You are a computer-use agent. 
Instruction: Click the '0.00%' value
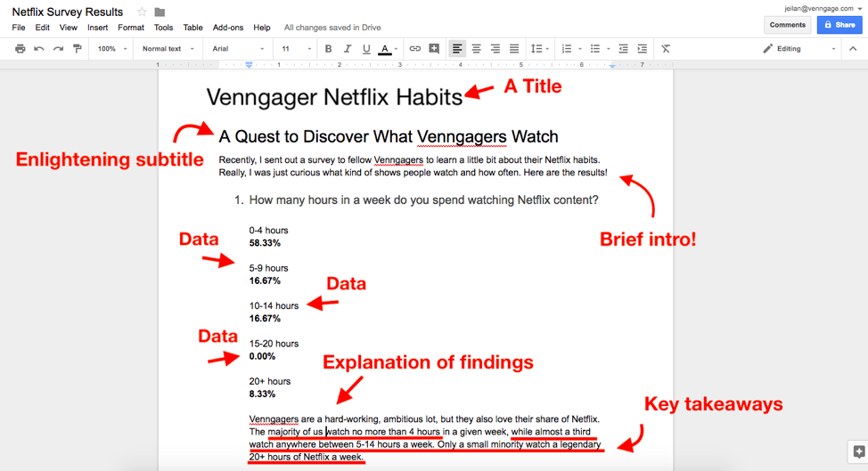click(262, 356)
